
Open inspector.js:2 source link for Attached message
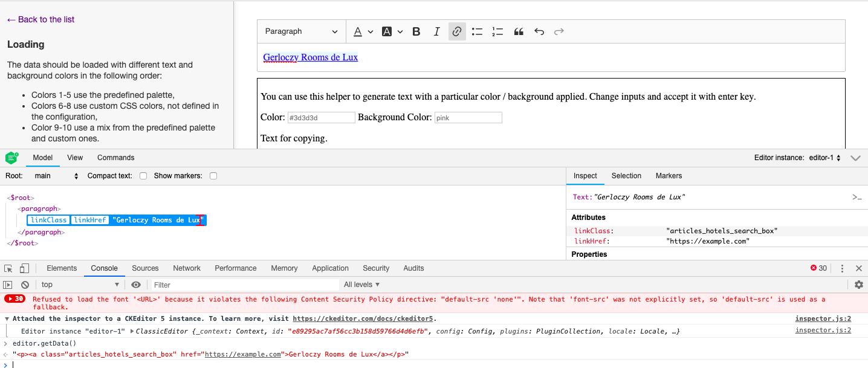[823, 318]
